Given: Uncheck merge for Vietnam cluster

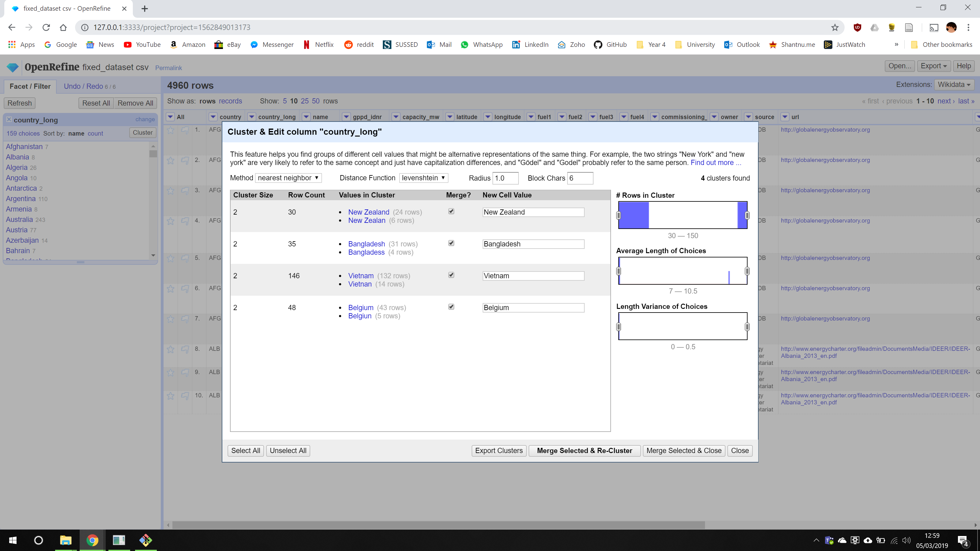Looking at the screenshot, I should tap(451, 275).
